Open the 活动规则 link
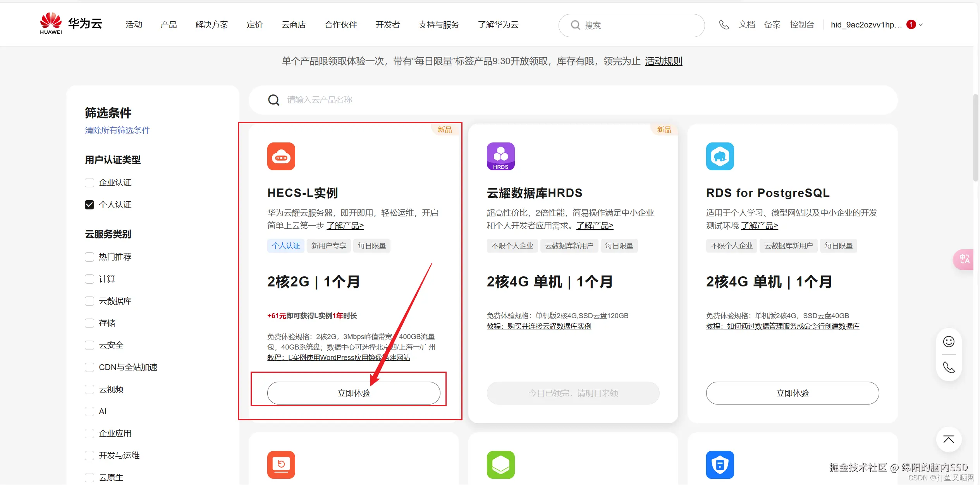The height and width of the screenshot is (485, 980). [663, 61]
